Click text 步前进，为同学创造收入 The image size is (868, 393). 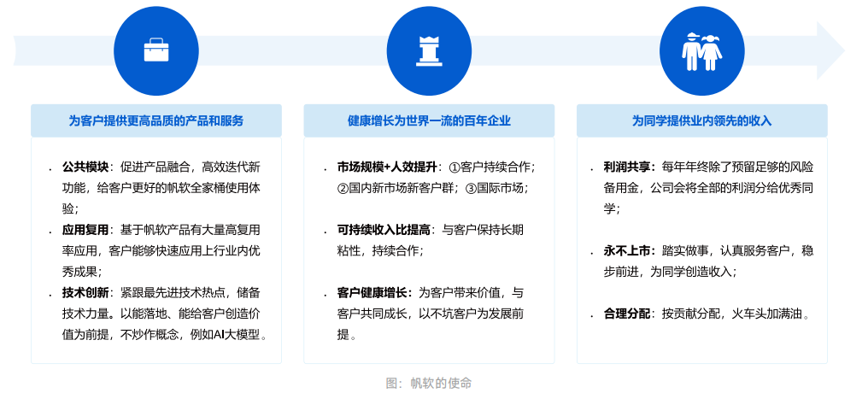(667, 273)
